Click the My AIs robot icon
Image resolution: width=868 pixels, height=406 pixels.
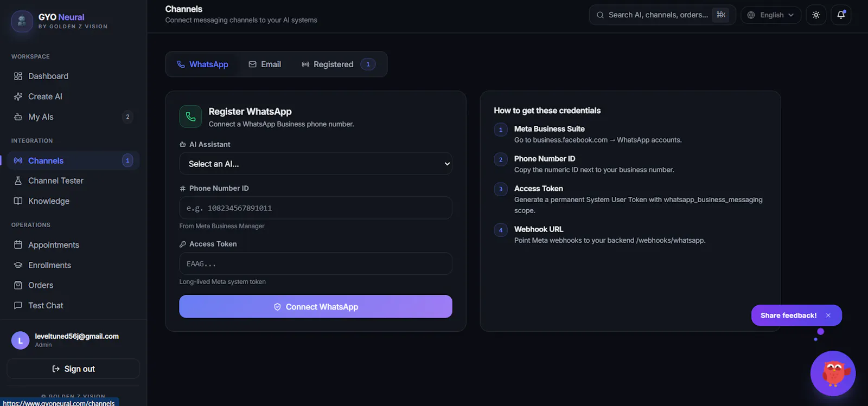18,117
